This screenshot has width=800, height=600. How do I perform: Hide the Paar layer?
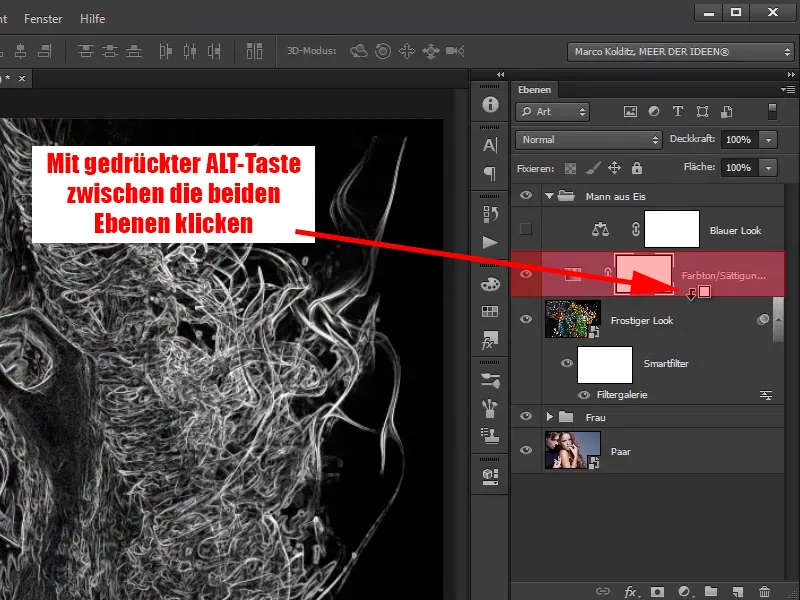coord(527,451)
